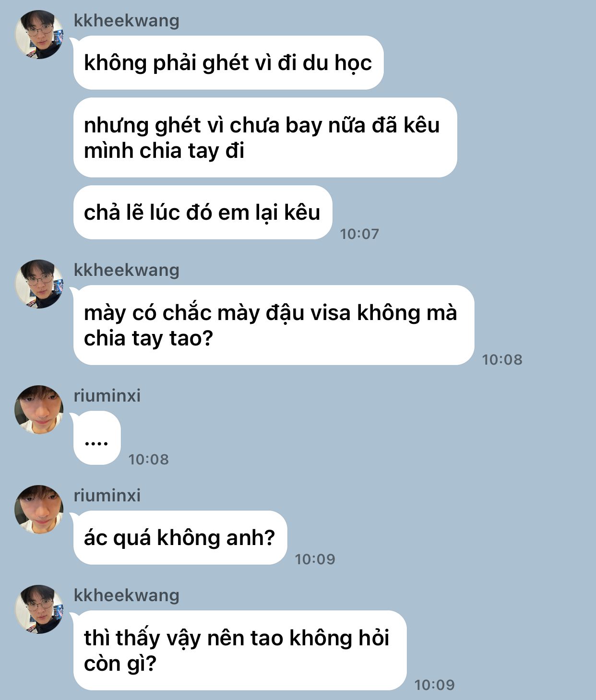Tap riuminxi avatar beside 'ác quá không anh?'

click(x=39, y=509)
